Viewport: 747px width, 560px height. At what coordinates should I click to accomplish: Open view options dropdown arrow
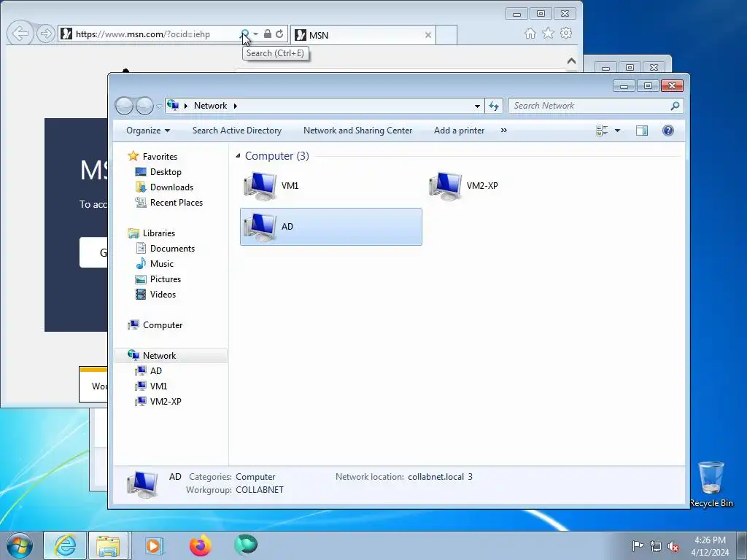pos(617,131)
